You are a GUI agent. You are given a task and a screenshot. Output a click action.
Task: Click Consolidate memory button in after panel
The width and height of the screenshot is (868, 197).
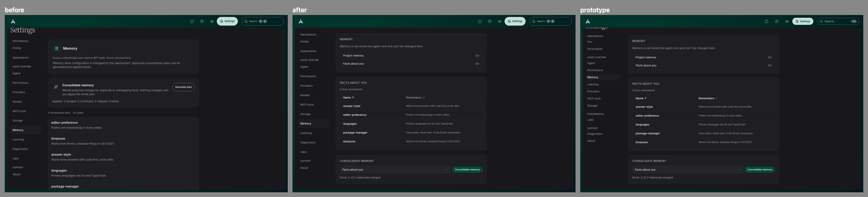click(x=467, y=170)
